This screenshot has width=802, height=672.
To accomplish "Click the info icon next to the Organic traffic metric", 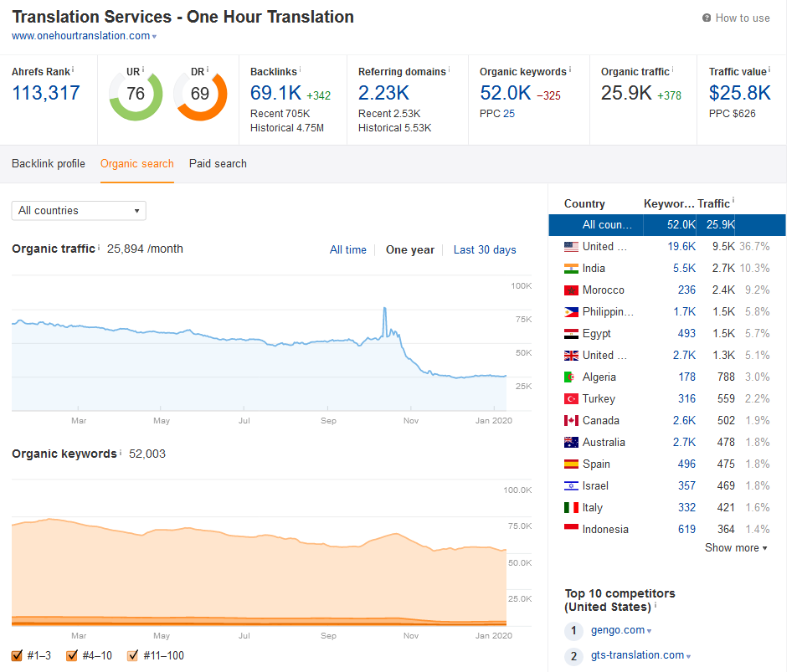I will click(672, 69).
